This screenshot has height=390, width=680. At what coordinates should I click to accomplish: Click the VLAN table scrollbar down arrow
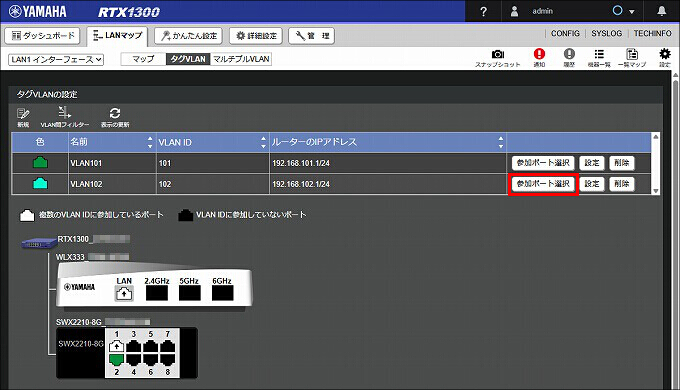point(656,191)
